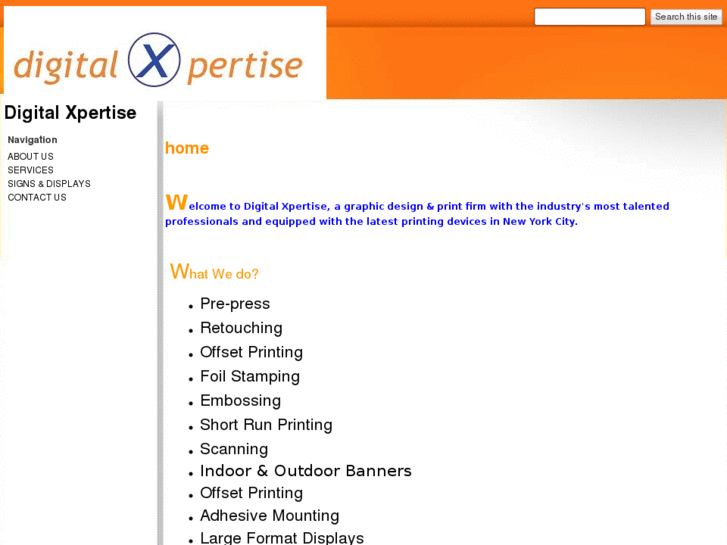Click the Navigation sidebar heading

click(x=32, y=140)
